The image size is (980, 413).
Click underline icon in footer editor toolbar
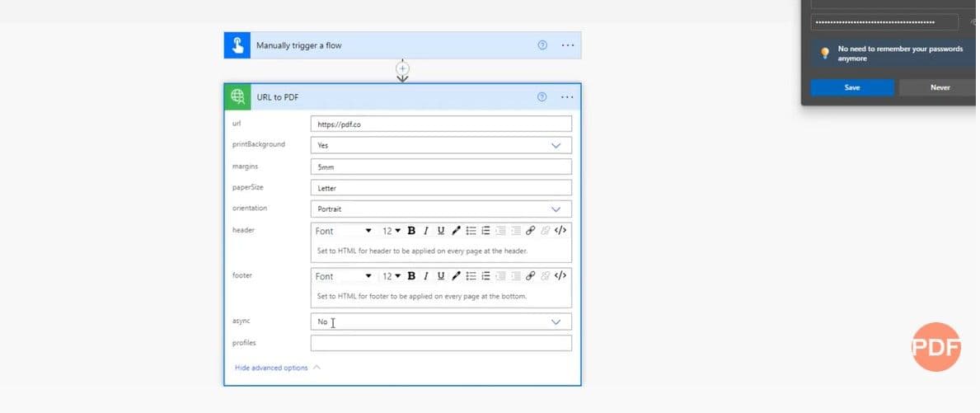click(441, 276)
